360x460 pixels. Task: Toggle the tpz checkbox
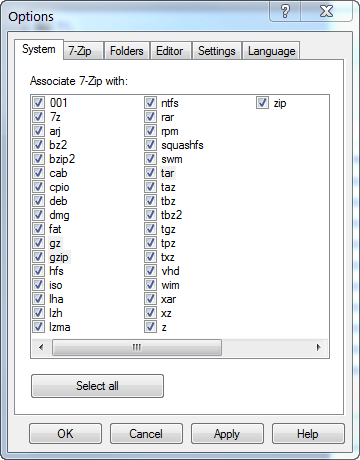click(x=150, y=243)
